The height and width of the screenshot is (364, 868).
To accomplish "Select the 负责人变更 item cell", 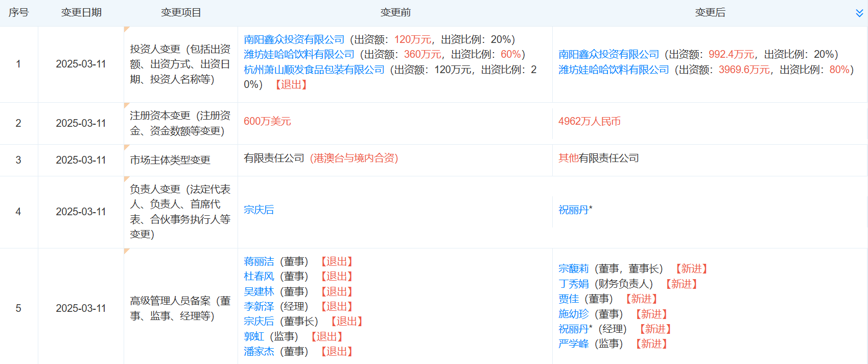I will [x=180, y=212].
